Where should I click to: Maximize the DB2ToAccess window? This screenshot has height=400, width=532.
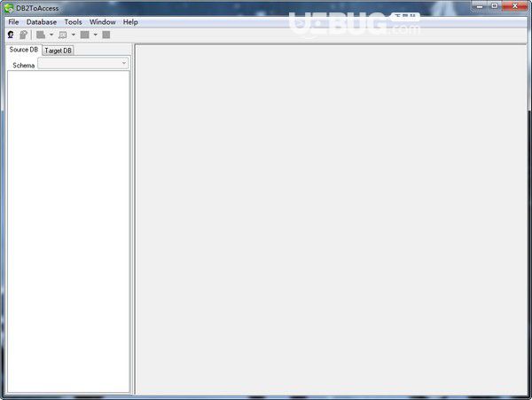click(x=495, y=6)
